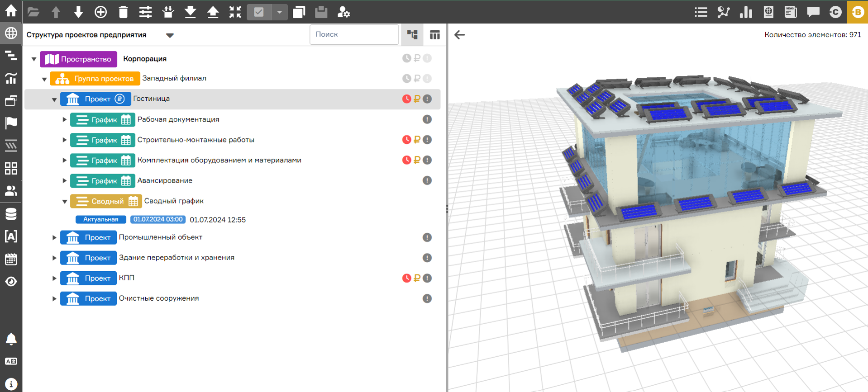Open the info icon at sidebar bottom
The width and height of the screenshot is (868, 392).
click(11, 384)
